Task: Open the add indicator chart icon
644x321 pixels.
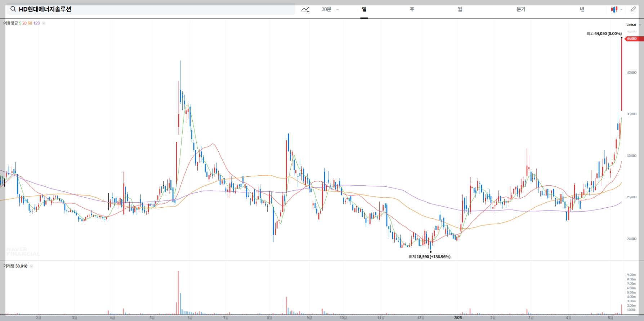Action: (x=305, y=9)
